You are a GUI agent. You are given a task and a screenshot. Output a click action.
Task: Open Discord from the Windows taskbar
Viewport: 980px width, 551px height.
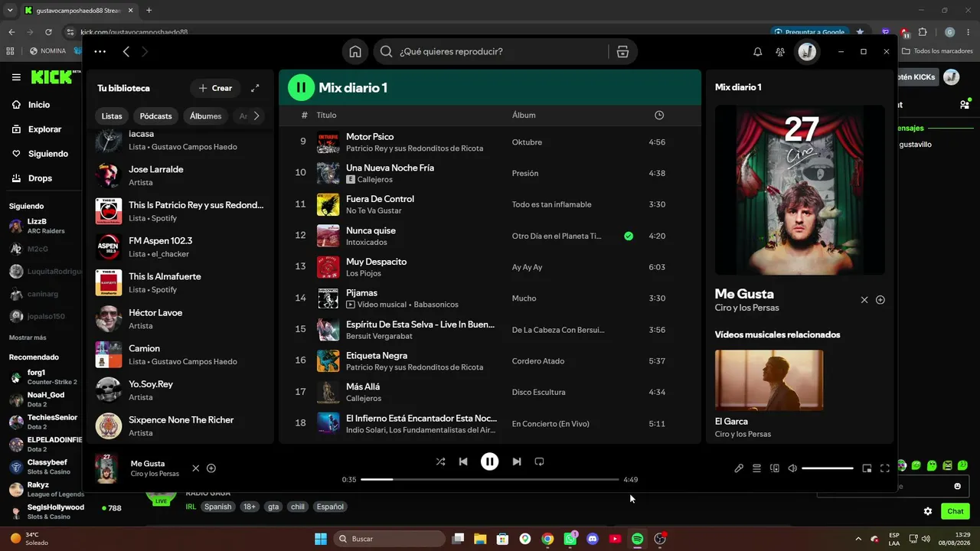pos(592,539)
